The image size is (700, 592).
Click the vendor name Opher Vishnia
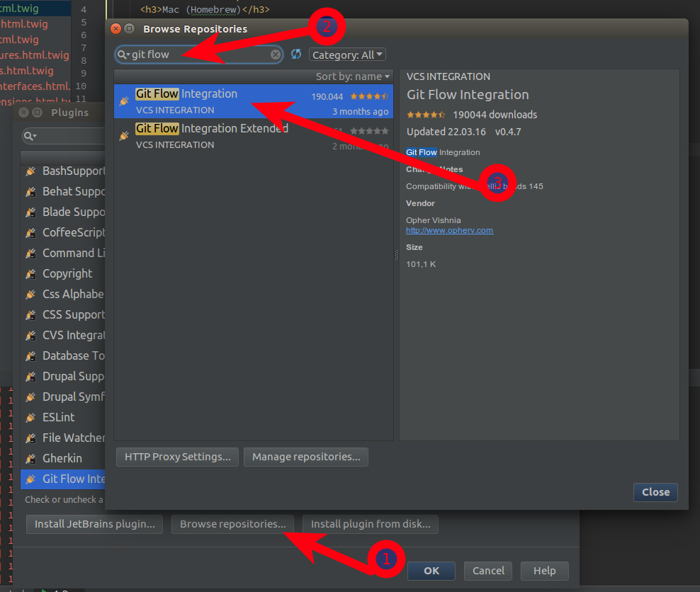(433, 220)
